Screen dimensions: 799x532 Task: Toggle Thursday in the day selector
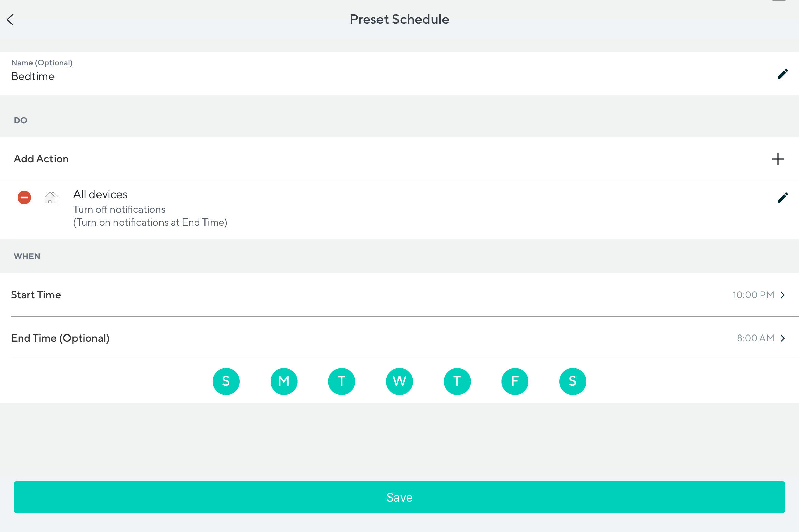457,381
